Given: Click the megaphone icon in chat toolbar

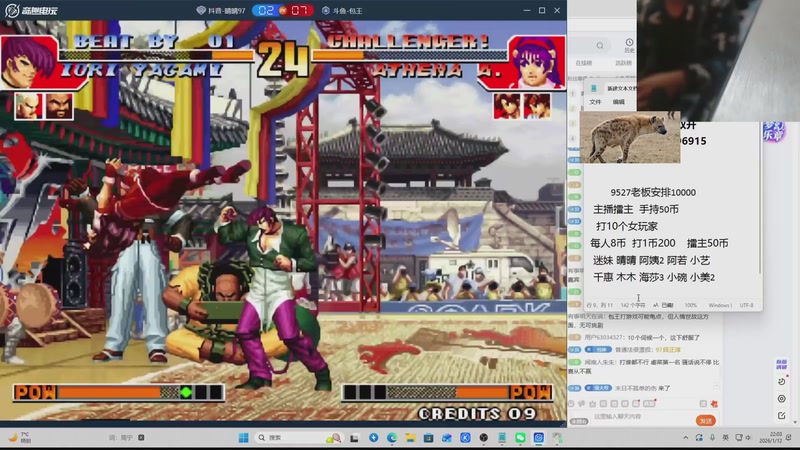Looking at the screenshot, I should coord(582,404).
